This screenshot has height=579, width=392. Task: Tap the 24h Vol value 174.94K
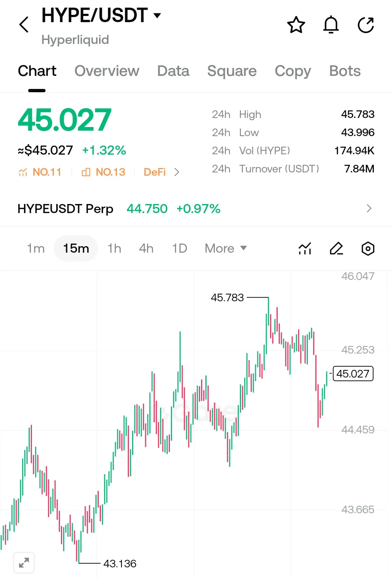click(x=354, y=151)
